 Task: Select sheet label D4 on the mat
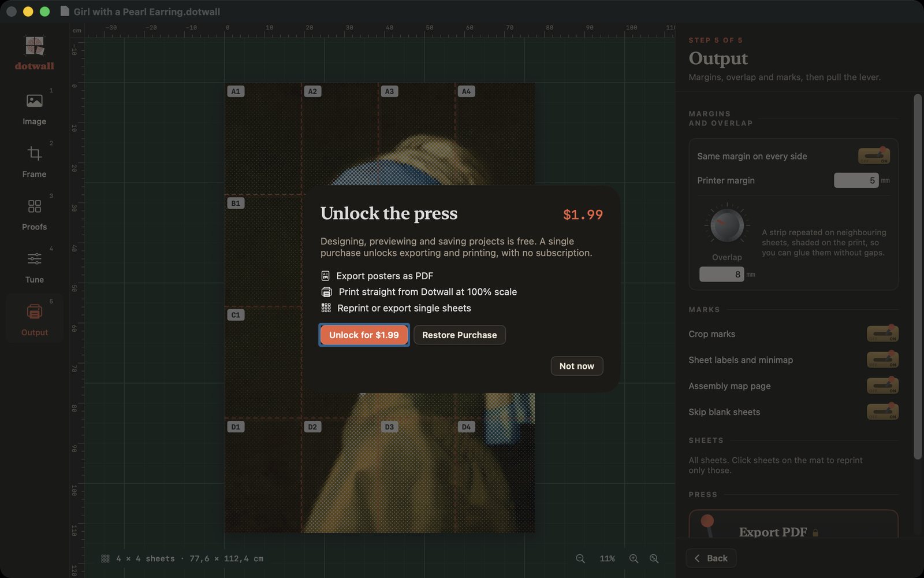click(x=466, y=427)
